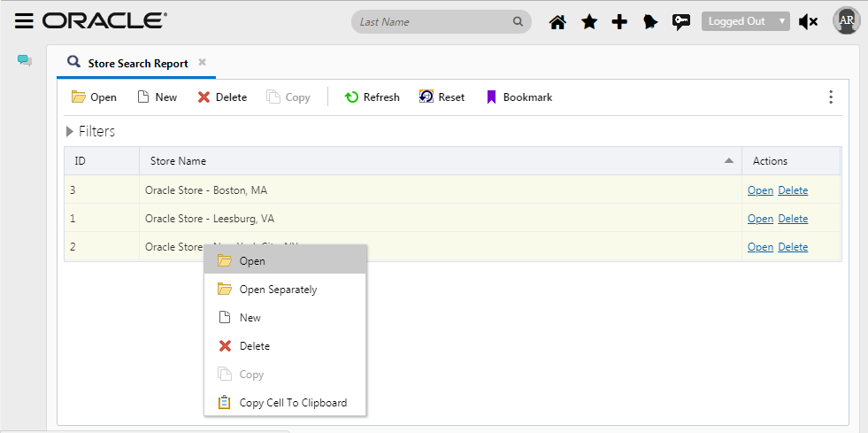This screenshot has width=868, height=433.
Task: Go to the Home page icon
Action: pyautogui.click(x=557, y=22)
